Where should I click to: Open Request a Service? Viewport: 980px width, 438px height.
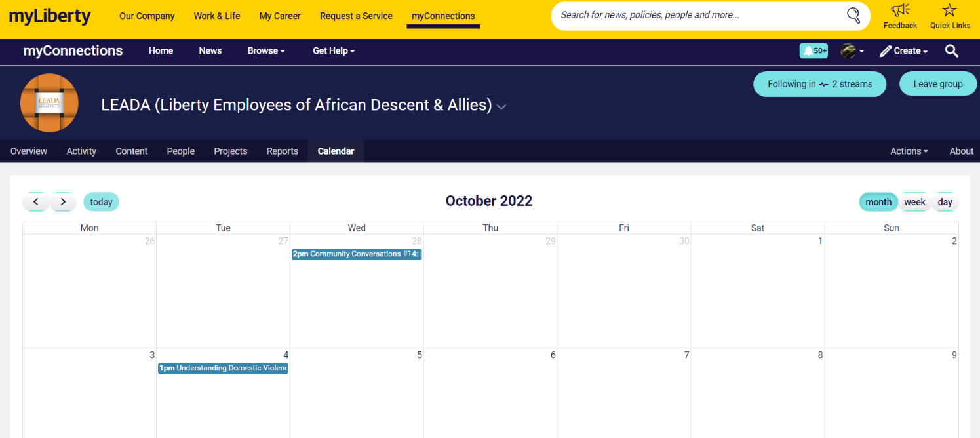(356, 16)
